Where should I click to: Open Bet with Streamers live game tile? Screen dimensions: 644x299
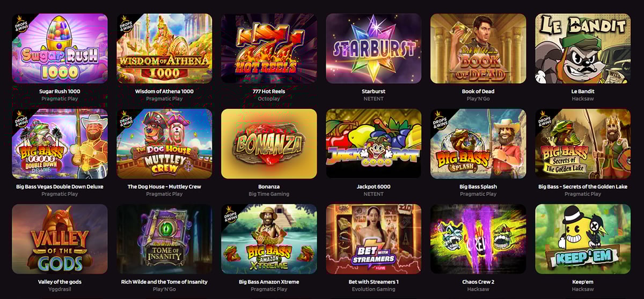tap(374, 239)
